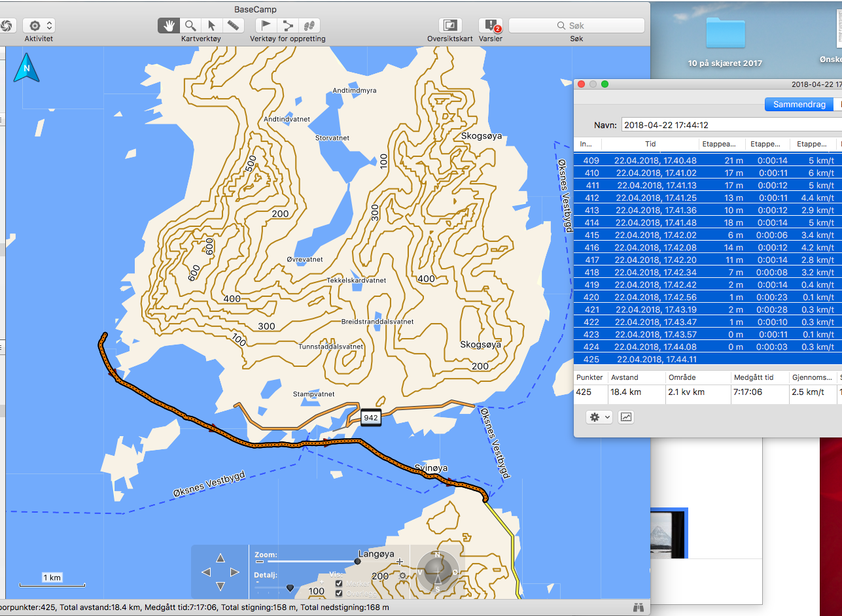Open the Aktivitet profile dropdown
Viewport: 842px width, 616px height.
tap(38, 26)
